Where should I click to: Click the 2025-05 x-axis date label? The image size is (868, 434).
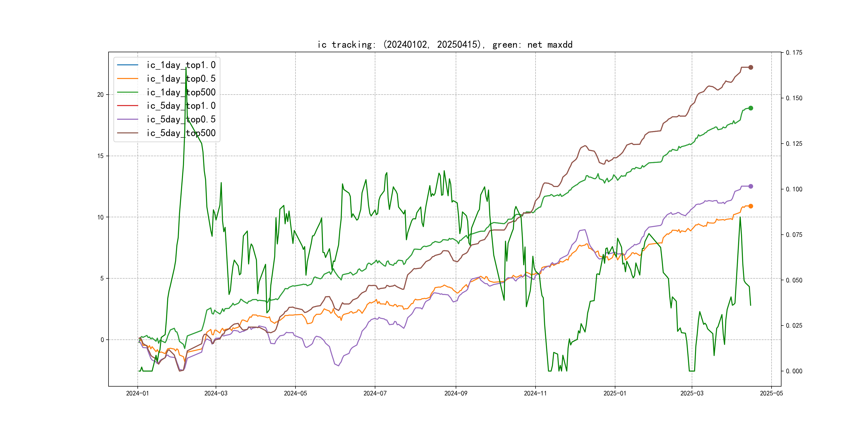[771, 393]
